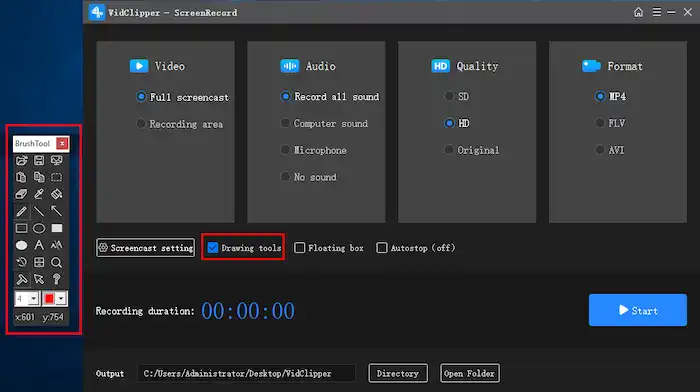Open Screencast setting
The width and height of the screenshot is (700, 392).
click(x=146, y=247)
